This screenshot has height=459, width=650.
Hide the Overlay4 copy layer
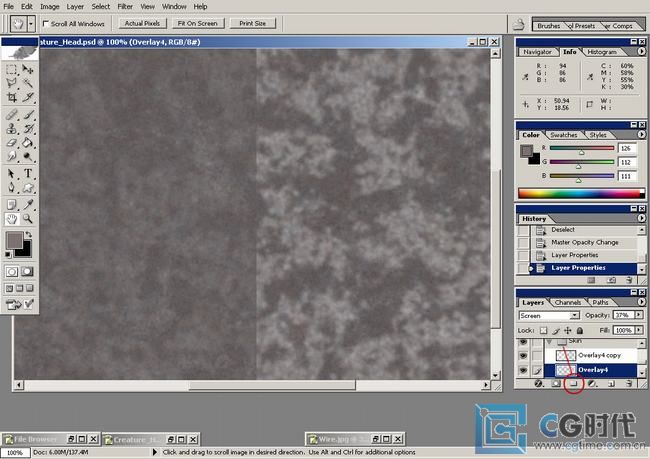(x=524, y=355)
